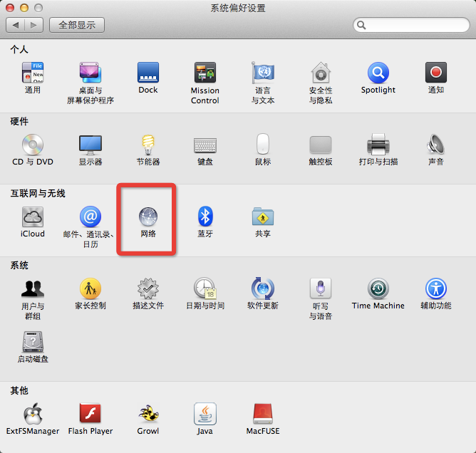This screenshot has width=476, height=453.
Task: Open the Time Machine preferences
Action: point(378,289)
